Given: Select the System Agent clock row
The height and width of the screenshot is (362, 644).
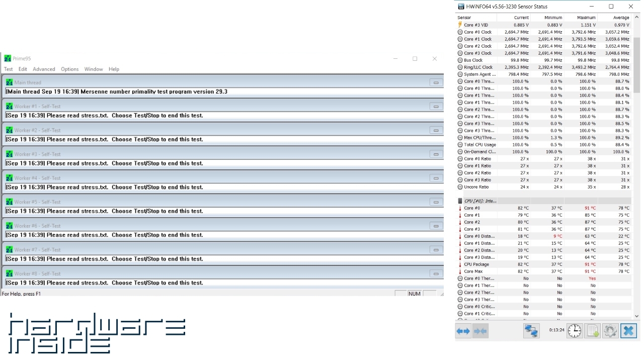Looking at the screenshot, I should click(543, 74).
